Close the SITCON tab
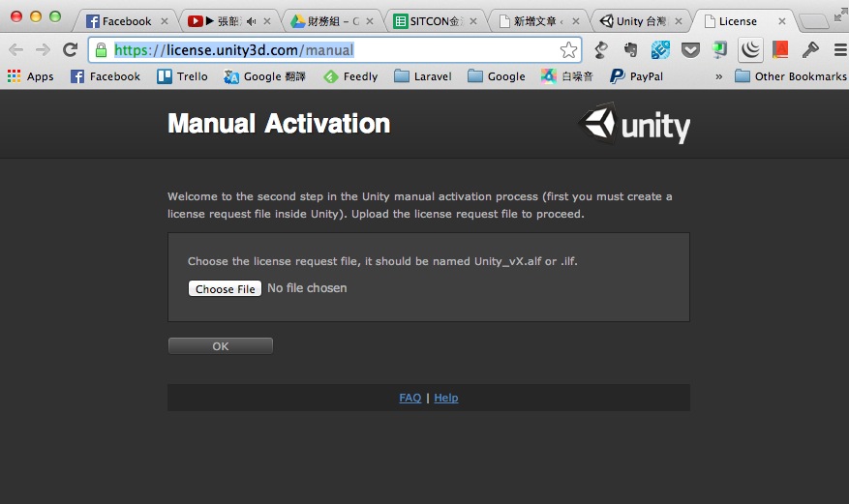Screen dimensions: 849x504 point(473,21)
